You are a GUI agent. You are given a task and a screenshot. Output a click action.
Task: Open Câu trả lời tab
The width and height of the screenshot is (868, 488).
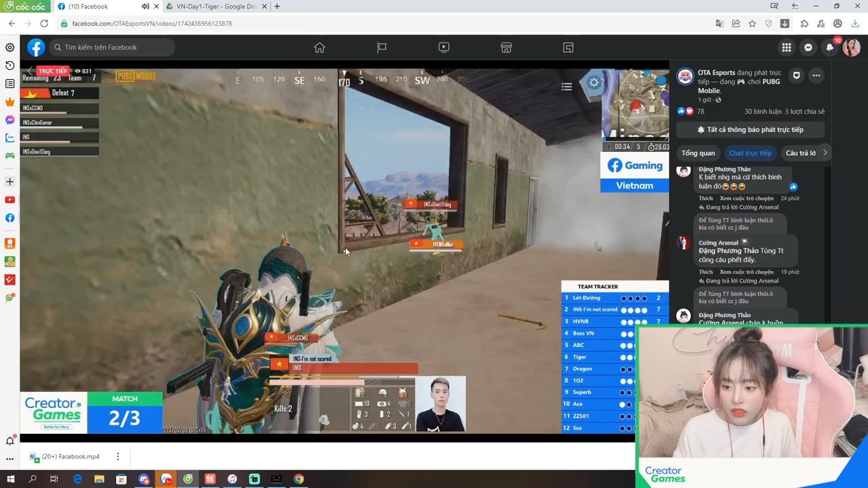click(x=800, y=153)
